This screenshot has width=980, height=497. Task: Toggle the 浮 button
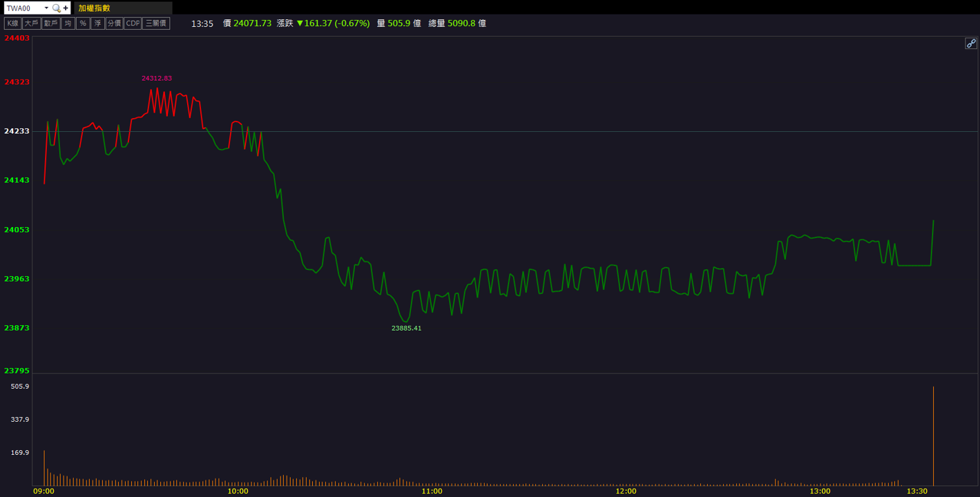pos(98,23)
